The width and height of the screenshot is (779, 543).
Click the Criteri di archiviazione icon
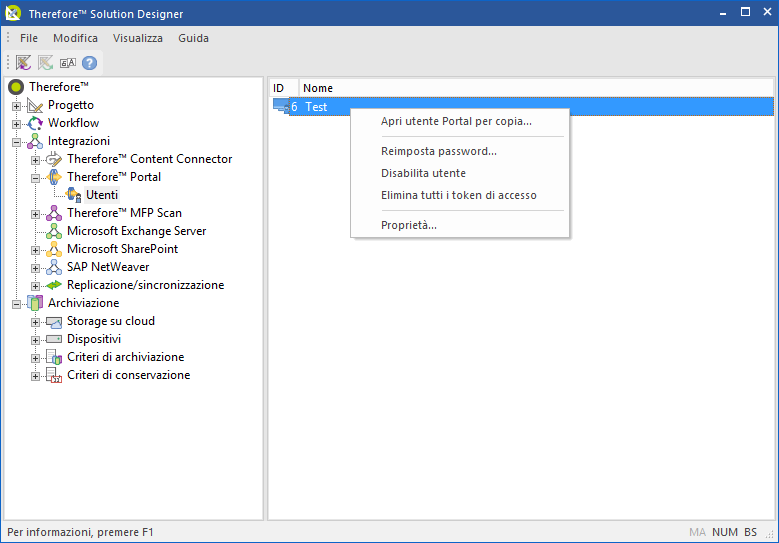click(x=54, y=357)
